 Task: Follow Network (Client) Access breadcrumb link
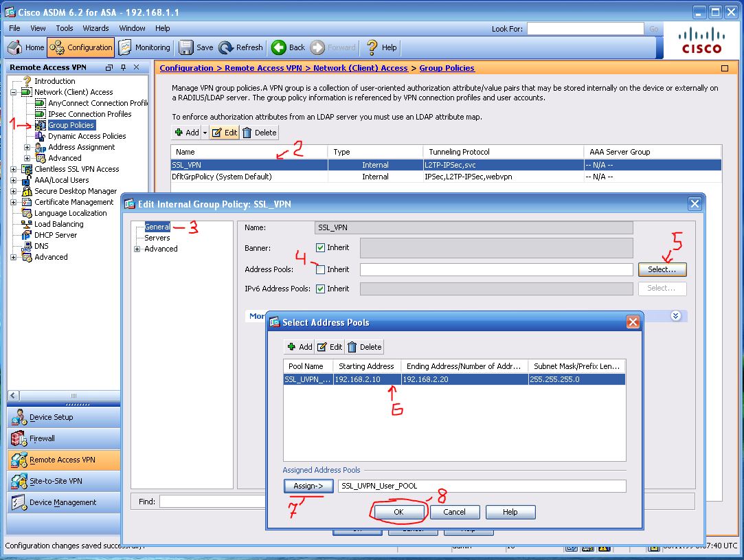pos(360,68)
